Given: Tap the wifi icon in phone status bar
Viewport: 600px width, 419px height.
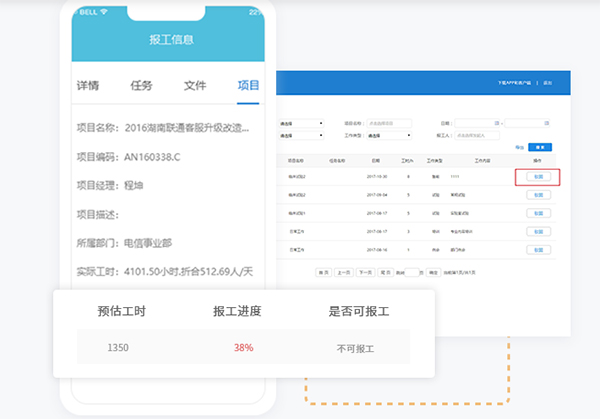Looking at the screenshot, I should (104, 12).
